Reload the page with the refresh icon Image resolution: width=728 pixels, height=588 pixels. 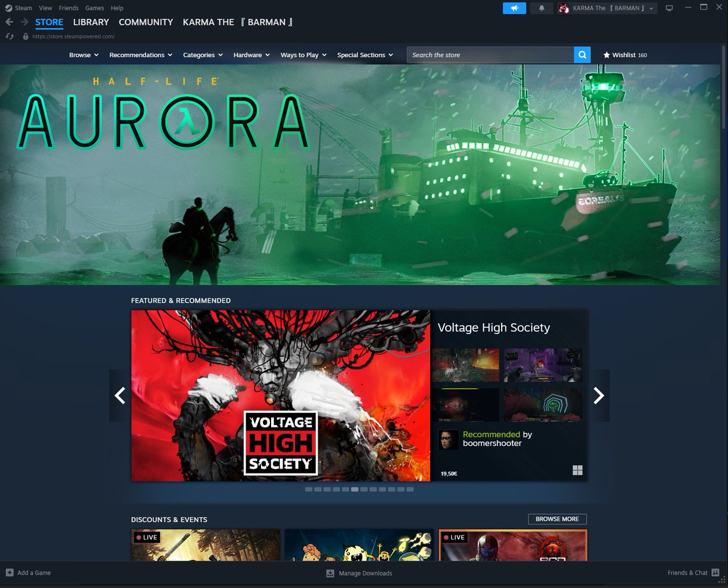9,36
